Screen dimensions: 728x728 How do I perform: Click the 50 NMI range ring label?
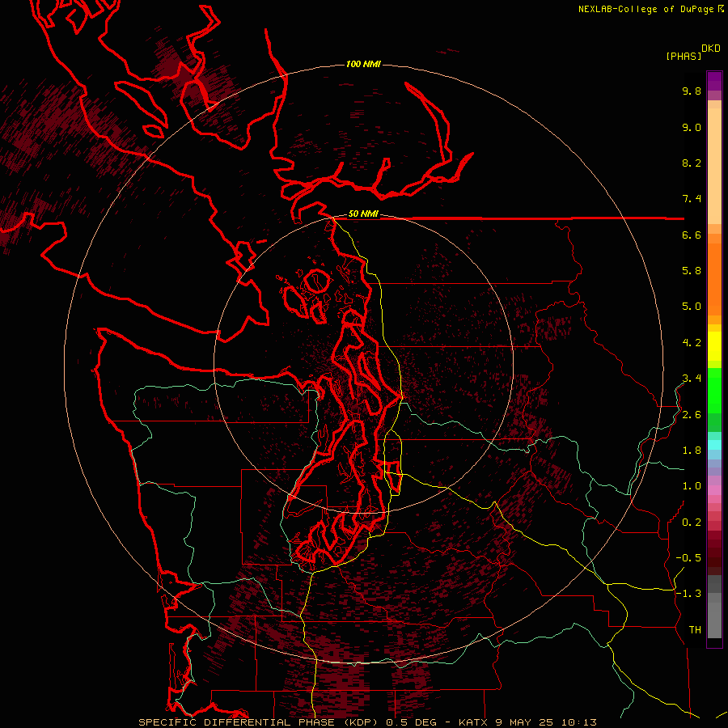[363, 214]
